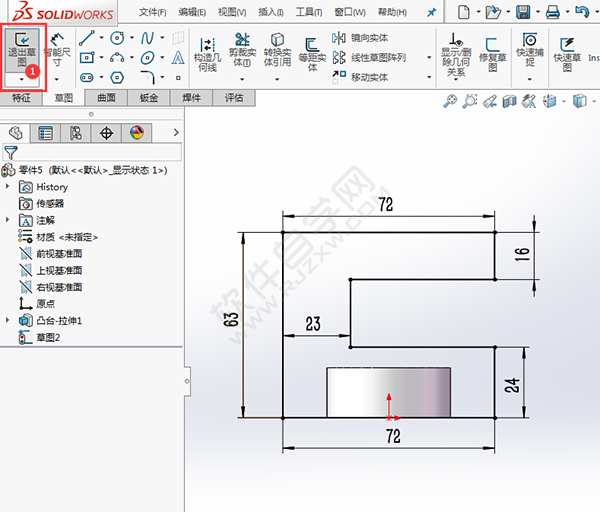The height and width of the screenshot is (512, 600).
Task: Pin the menu bar with pushpin
Action: point(432,13)
